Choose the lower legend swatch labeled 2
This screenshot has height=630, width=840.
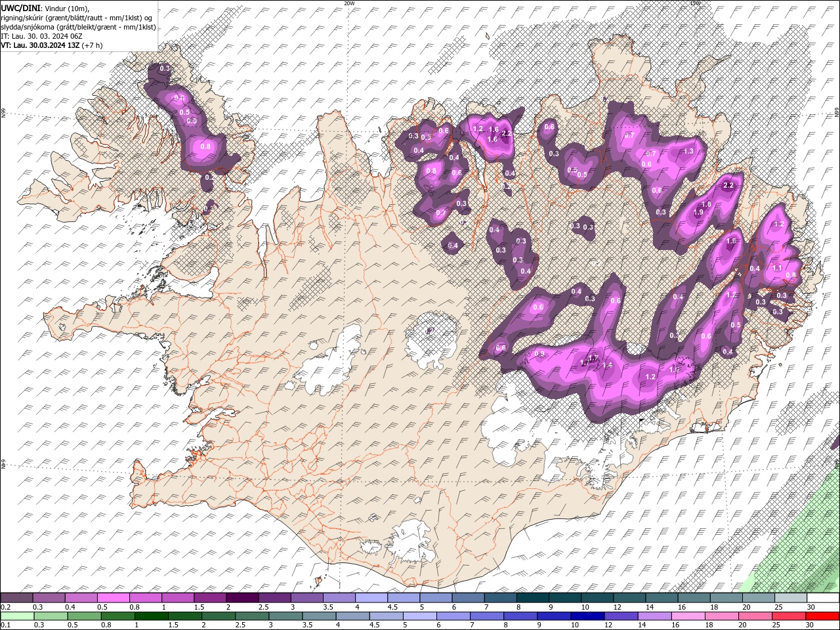218,616
